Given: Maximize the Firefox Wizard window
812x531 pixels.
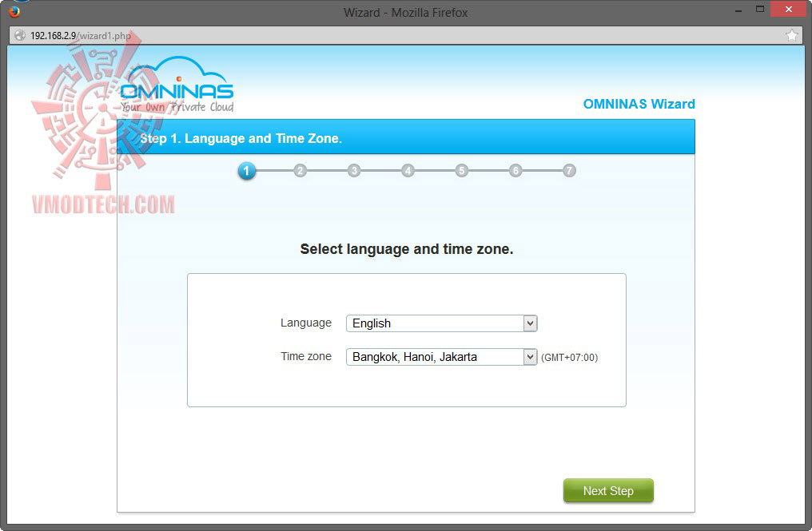Looking at the screenshot, I should coord(760,10).
